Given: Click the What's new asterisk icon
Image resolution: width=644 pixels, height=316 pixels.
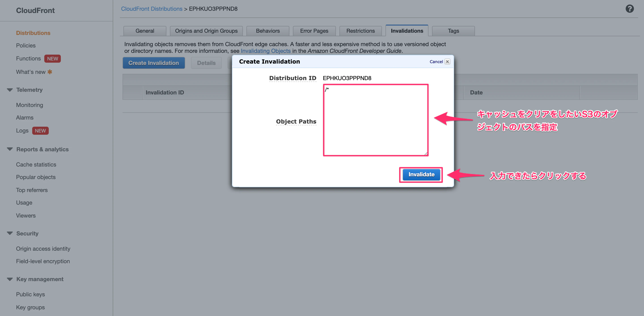Looking at the screenshot, I should tap(50, 72).
